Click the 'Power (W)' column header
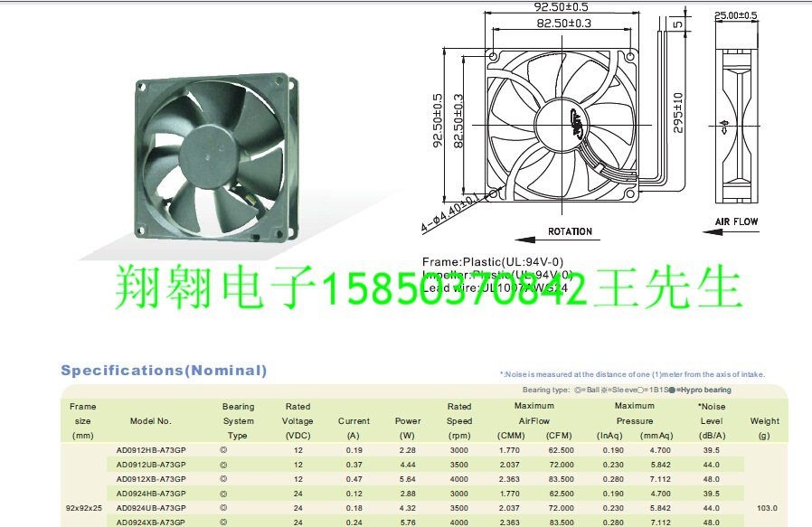 click(408, 428)
